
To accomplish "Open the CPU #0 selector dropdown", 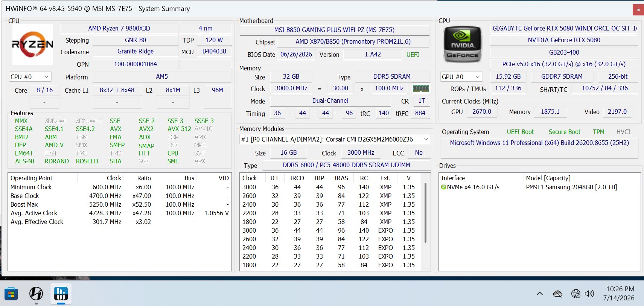I will point(30,77).
